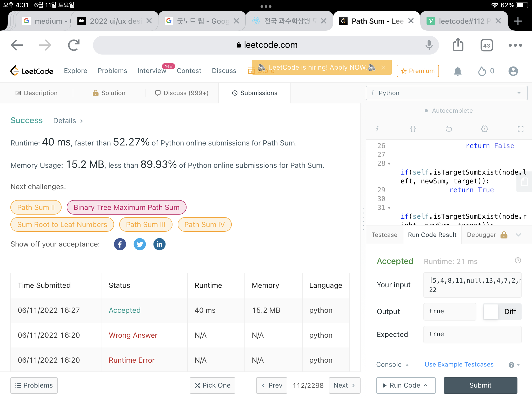532x399 pixels.
Task: Share acceptance on Twitter icon
Action: (140, 244)
